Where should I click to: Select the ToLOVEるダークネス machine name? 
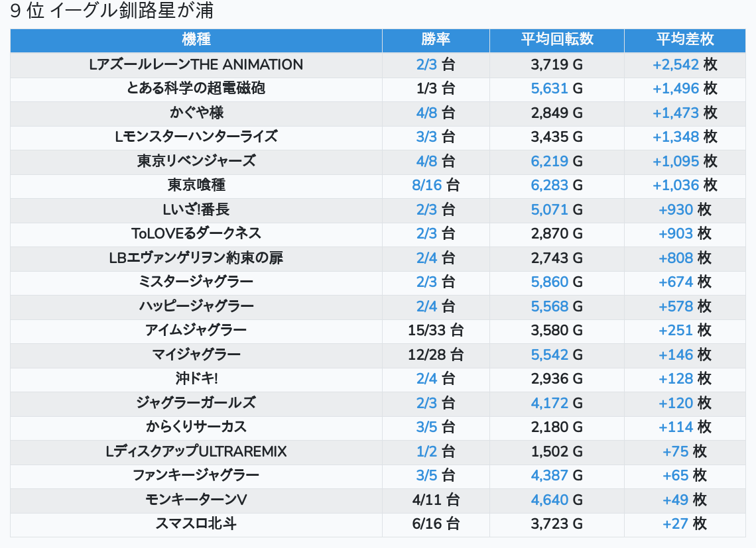coord(196,234)
